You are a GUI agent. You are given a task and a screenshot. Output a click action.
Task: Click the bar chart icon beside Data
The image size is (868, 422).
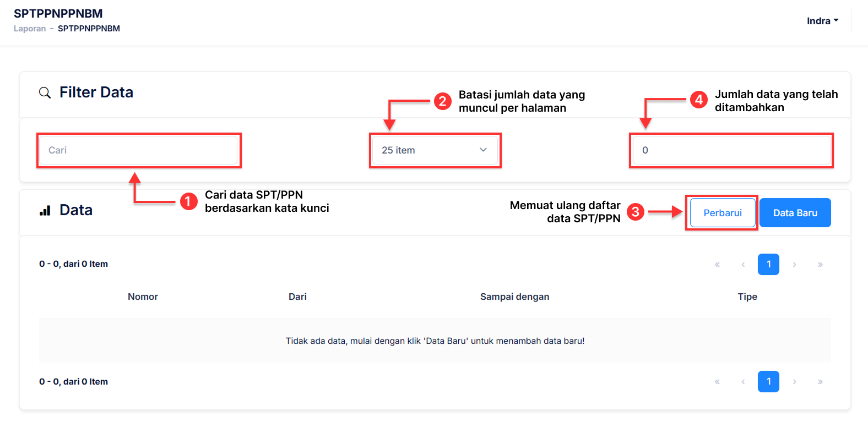point(45,210)
